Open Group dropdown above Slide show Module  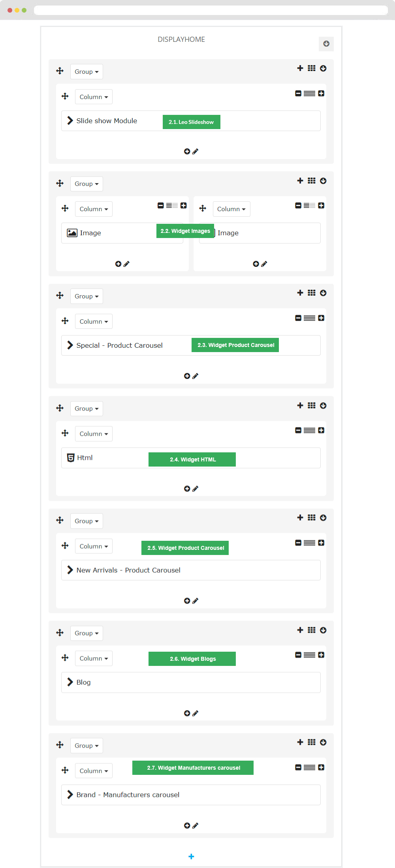point(87,72)
